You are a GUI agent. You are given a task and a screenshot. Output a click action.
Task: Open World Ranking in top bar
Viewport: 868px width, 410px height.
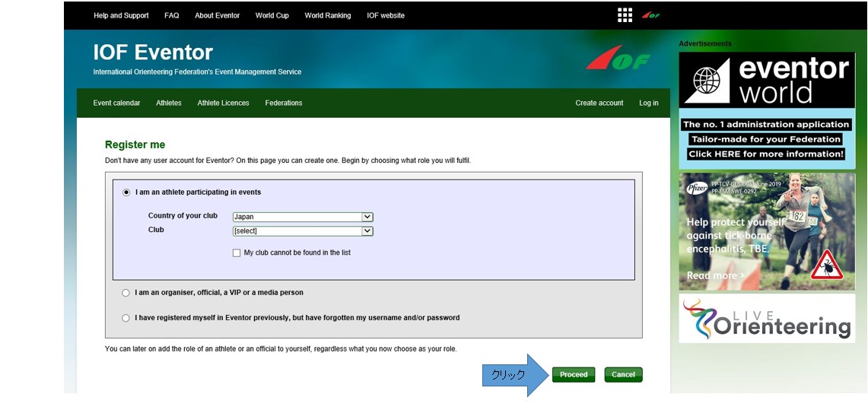coord(328,15)
